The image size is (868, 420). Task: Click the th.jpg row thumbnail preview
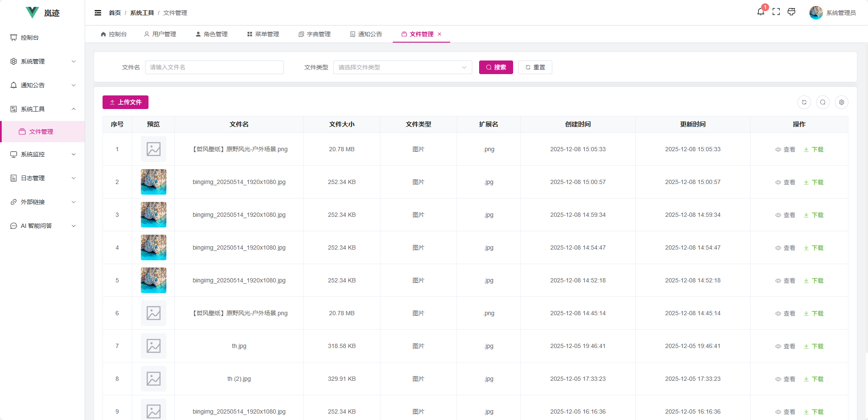coord(153,346)
